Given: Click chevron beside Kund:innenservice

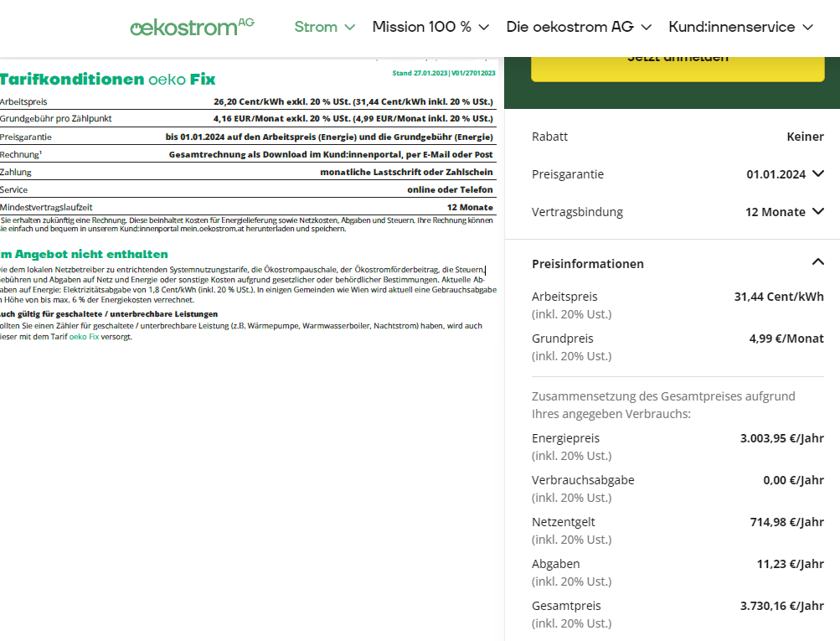Looking at the screenshot, I should click(x=808, y=28).
